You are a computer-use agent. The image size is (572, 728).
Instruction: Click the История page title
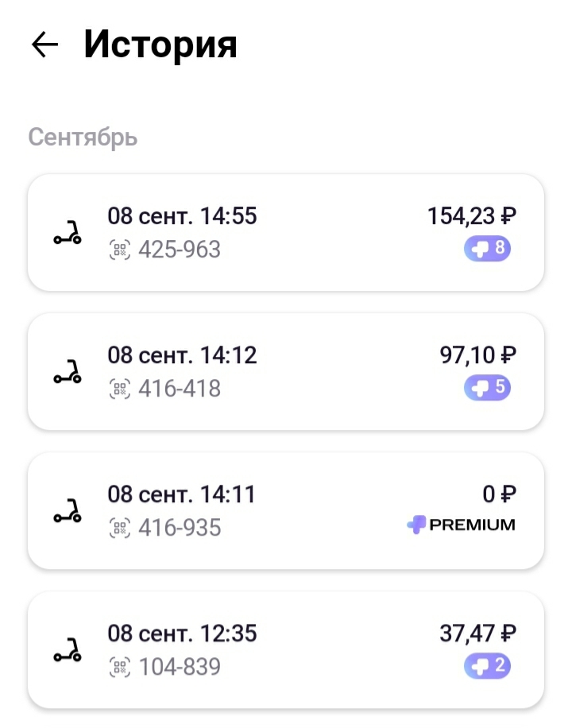pyautogui.click(x=160, y=45)
